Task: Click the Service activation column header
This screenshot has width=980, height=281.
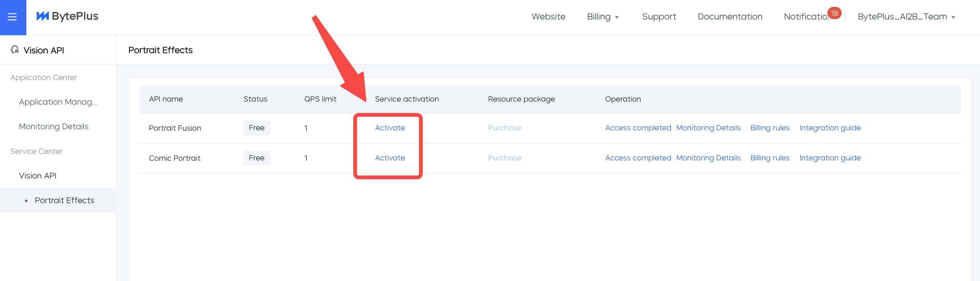Action: tap(407, 99)
